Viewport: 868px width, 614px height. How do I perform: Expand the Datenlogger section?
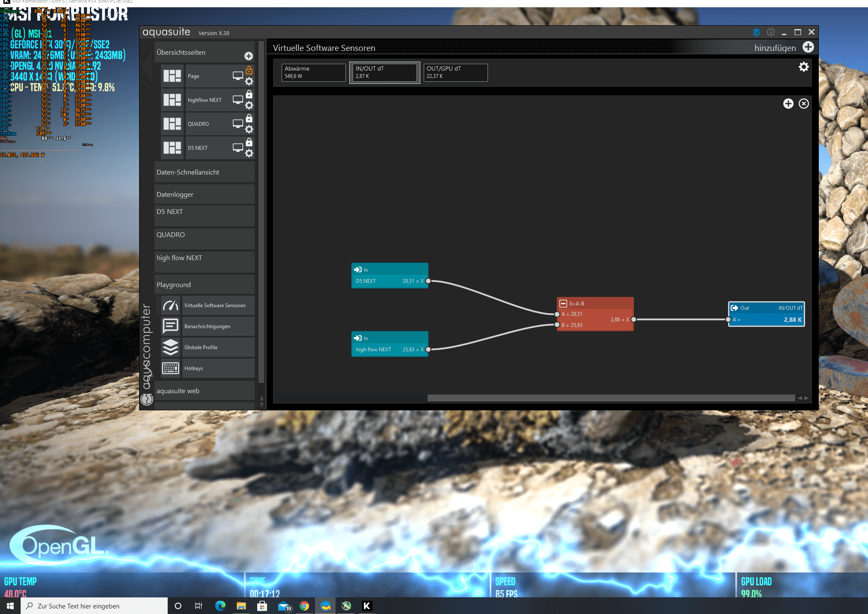[x=204, y=194]
